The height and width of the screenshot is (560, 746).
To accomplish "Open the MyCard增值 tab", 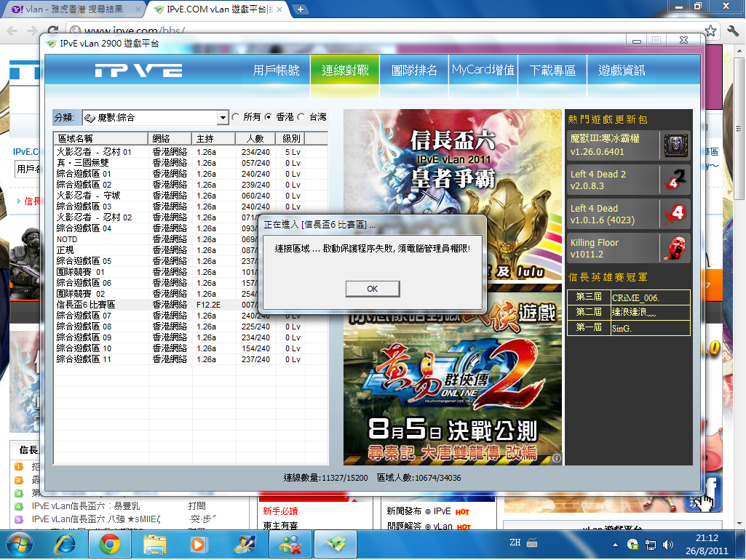I will point(483,71).
